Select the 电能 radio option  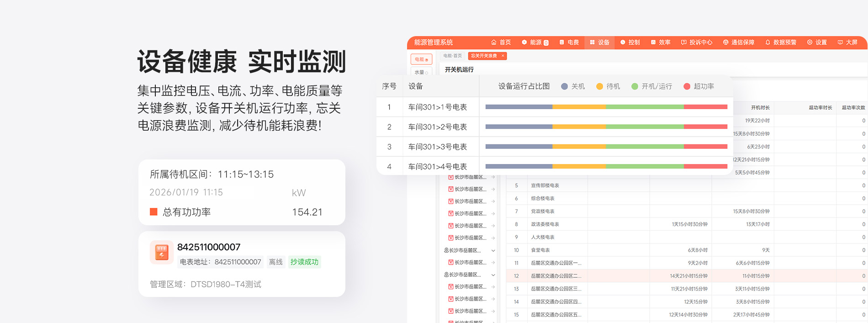click(426, 60)
